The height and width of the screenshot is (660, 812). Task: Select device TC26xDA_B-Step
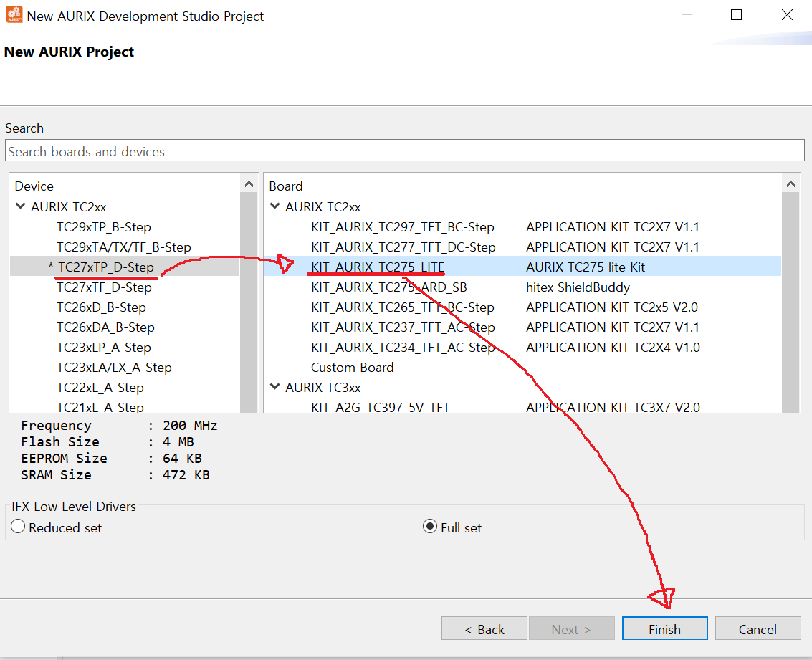tap(105, 327)
